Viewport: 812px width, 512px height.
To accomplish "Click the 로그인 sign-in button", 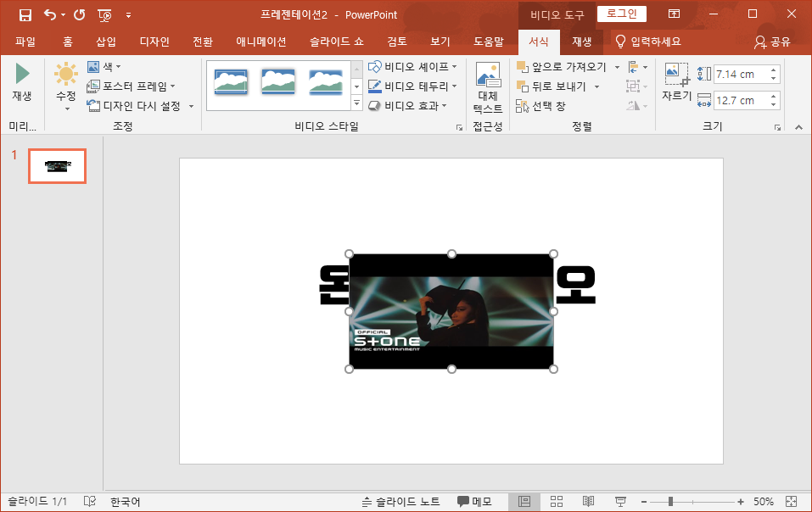I will coord(621,14).
